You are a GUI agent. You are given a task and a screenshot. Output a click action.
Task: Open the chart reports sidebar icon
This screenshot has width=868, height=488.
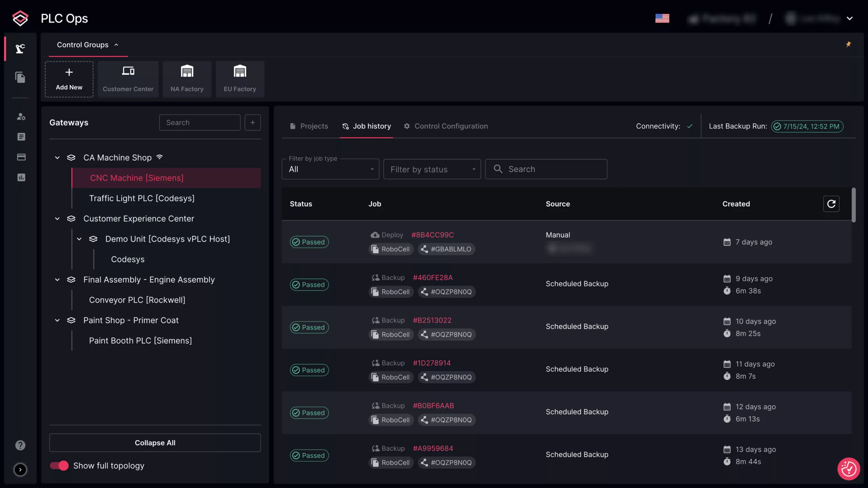(x=21, y=177)
